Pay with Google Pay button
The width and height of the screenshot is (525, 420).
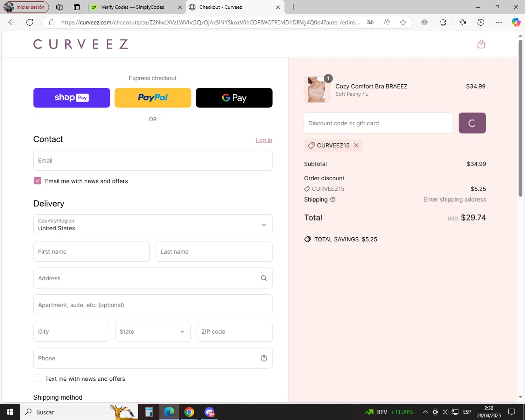[x=234, y=98]
